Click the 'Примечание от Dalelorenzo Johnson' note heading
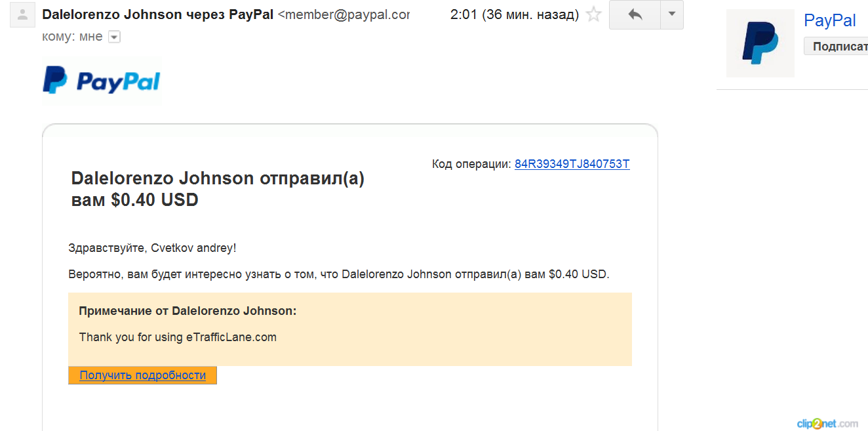This screenshot has width=868, height=431. (187, 311)
